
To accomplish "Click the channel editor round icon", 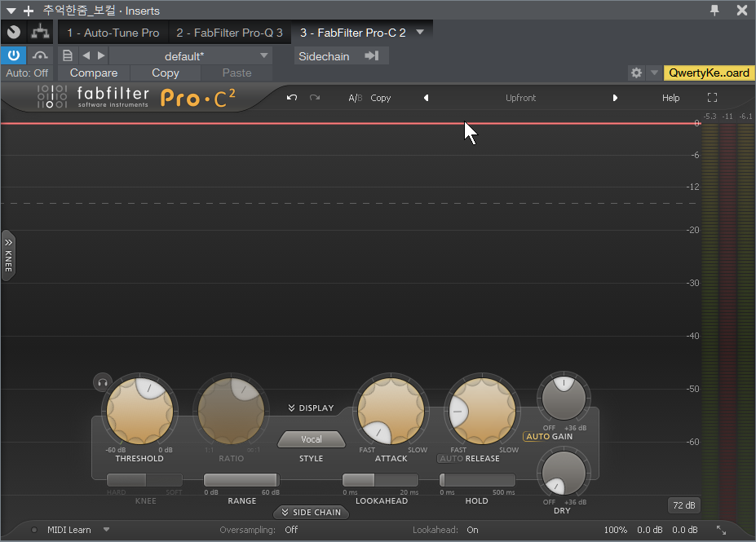I will coord(14,33).
